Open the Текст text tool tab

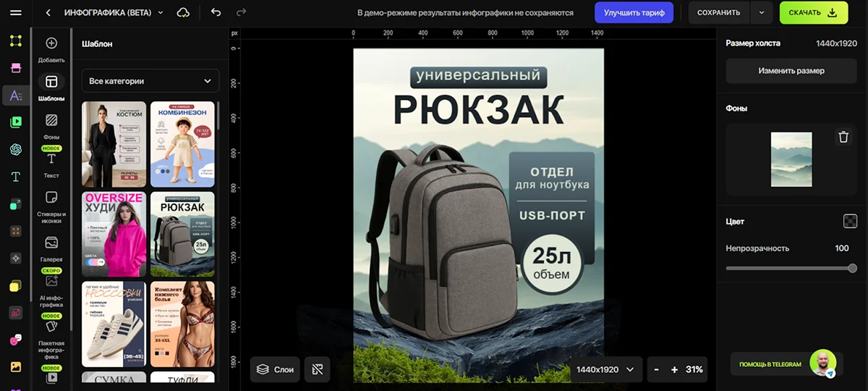click(51, 164)
